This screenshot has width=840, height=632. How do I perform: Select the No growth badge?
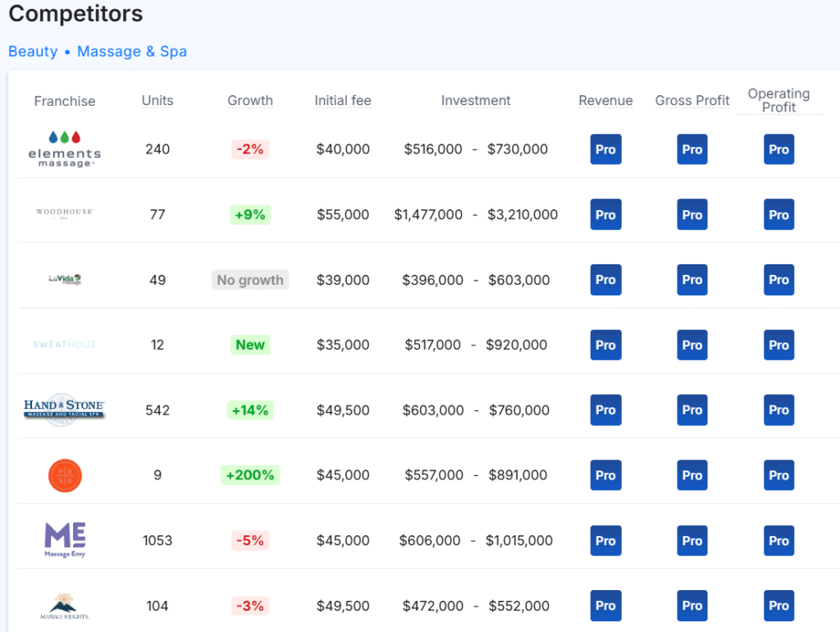pos(250,280)
